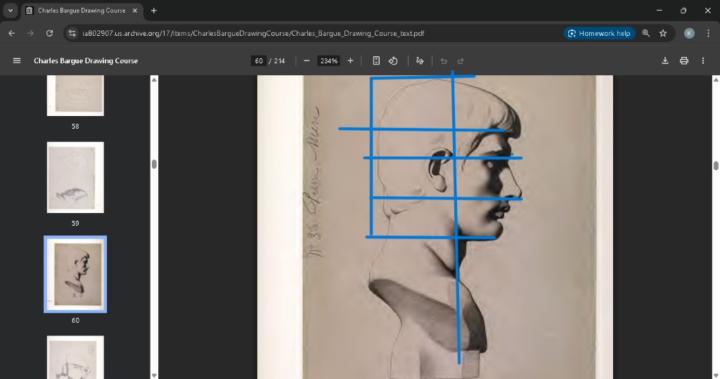Click the thumbnail panel scroll down arrow
Image resolution: width=720 pixels, height=379 pixels.
pyautogui.click(x=154, y=375)
